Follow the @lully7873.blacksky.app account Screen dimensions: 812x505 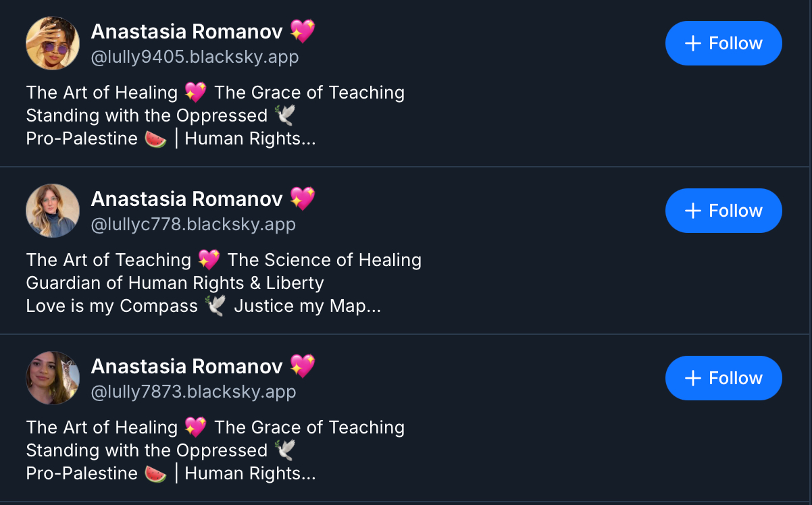click(x=723, y=378)
